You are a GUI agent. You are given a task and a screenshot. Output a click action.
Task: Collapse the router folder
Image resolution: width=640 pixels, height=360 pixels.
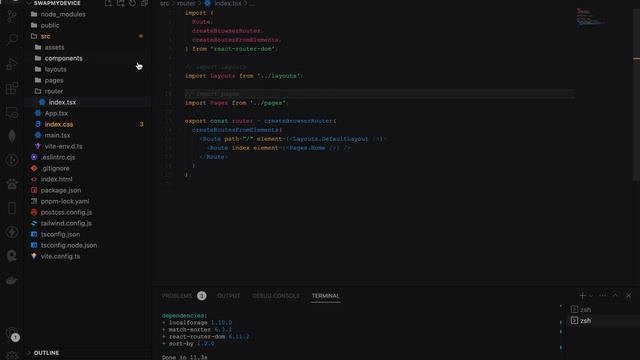click(88, 91)
